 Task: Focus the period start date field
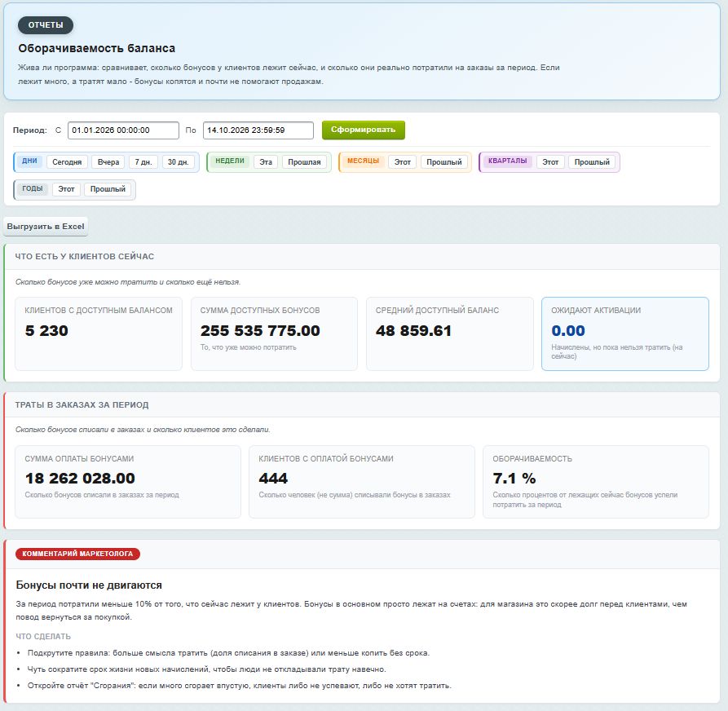click(123, 130)
